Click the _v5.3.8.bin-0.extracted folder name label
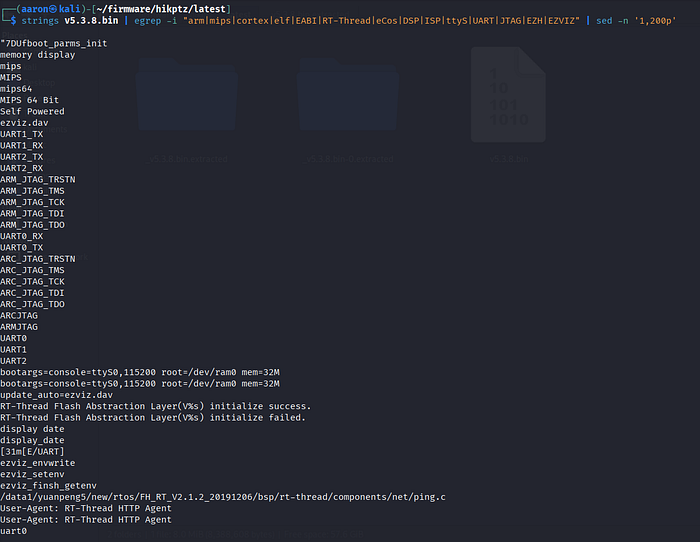 [348, 159]
